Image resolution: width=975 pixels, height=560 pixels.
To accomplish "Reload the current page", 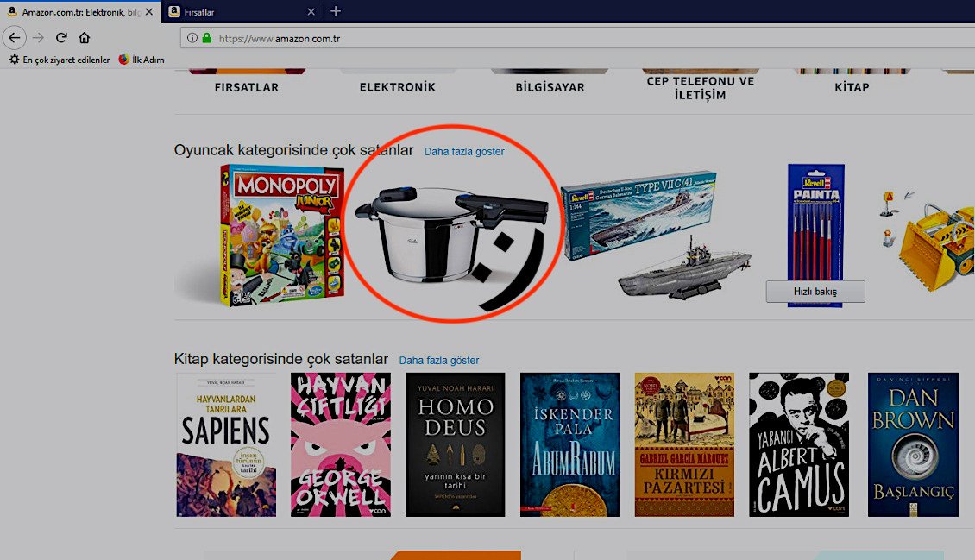I will [x=61, y=38].
